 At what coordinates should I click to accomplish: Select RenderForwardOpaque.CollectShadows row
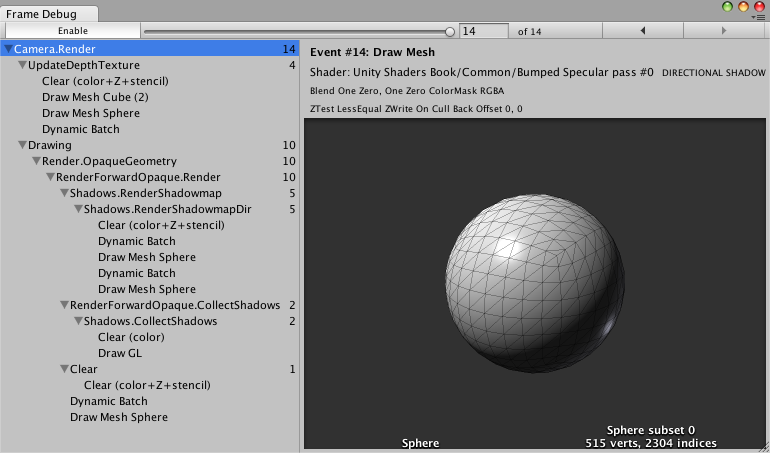point(174,305)
